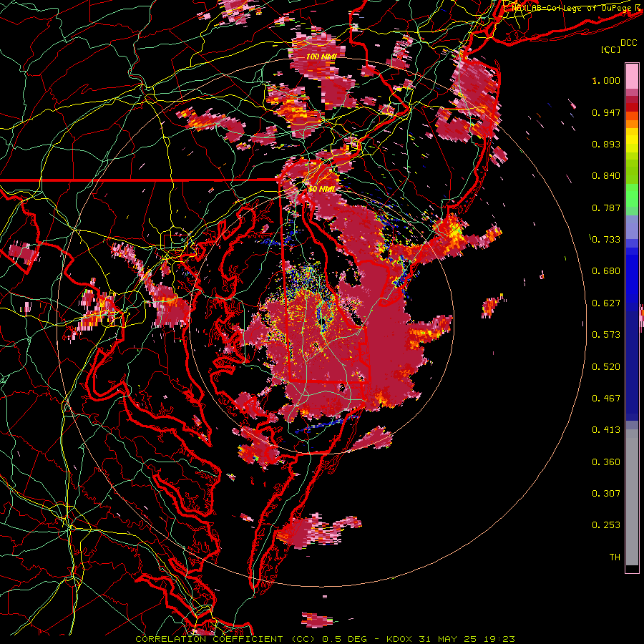644x644 pixels.
Task: Click the TH label near the bottom of the legend
Action: tap(615, 557)
